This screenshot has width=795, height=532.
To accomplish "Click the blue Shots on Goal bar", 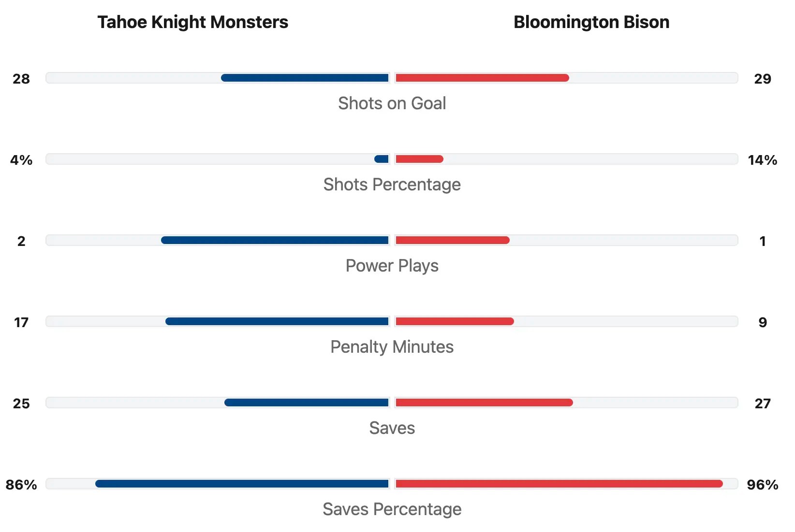I will [305, 78].
